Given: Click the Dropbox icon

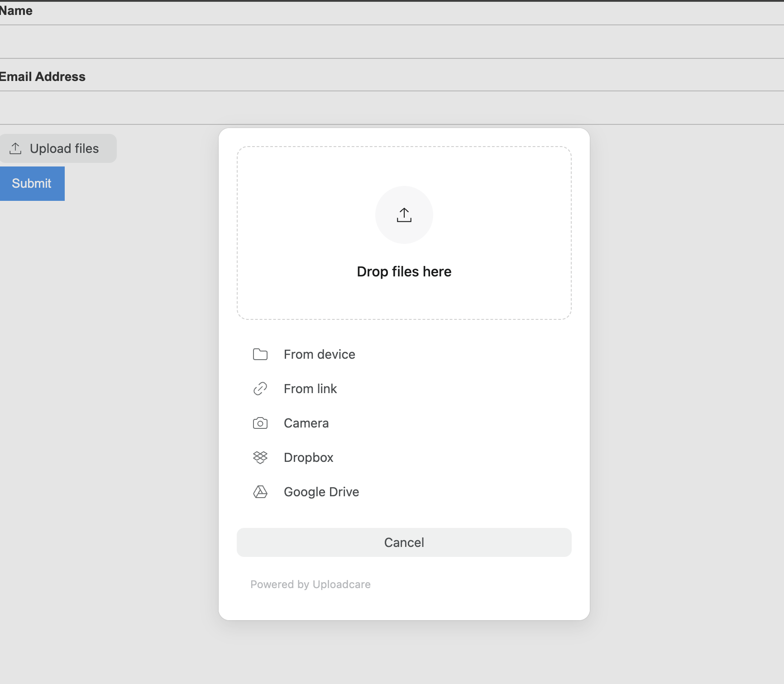Looking at the screenshot, I should [260, 457].
